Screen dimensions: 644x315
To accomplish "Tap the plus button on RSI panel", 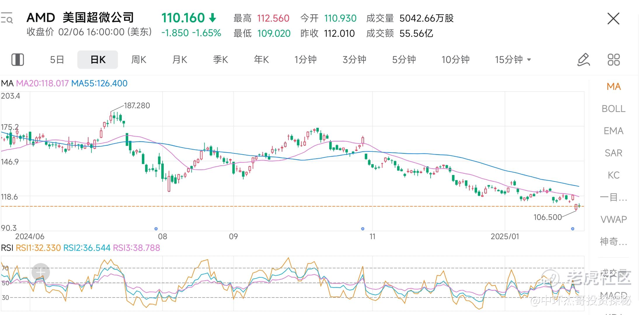I will [x=41, y=272].
